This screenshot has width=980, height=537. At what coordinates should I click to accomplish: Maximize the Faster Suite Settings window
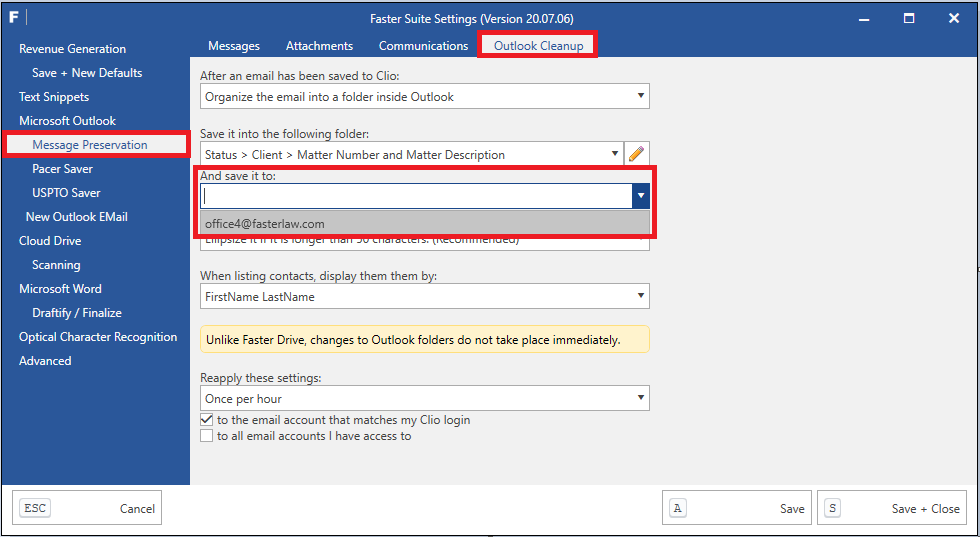point(909,19)
